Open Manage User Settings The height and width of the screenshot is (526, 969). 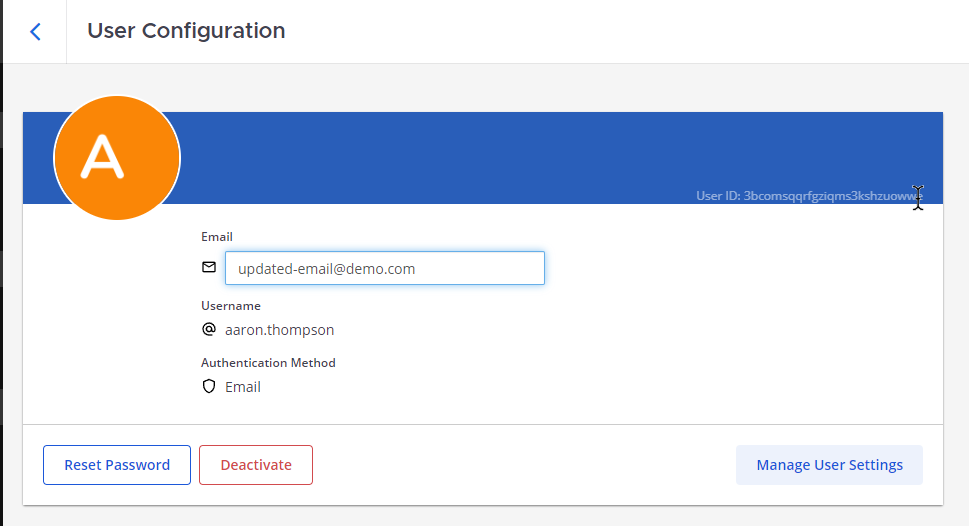[x=829, y=465]
